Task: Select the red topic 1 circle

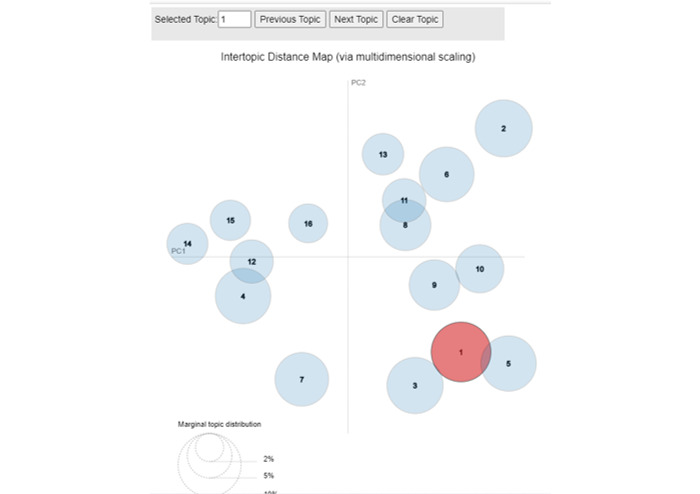Action: coord(461,352)
